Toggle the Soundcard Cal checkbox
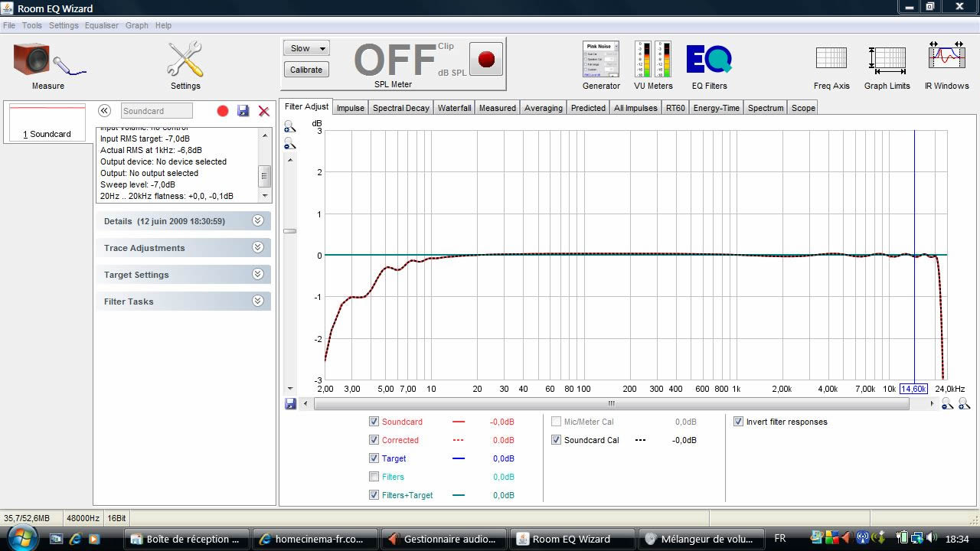The width and height of the screenshot is (980, 551). pos(556,440)
